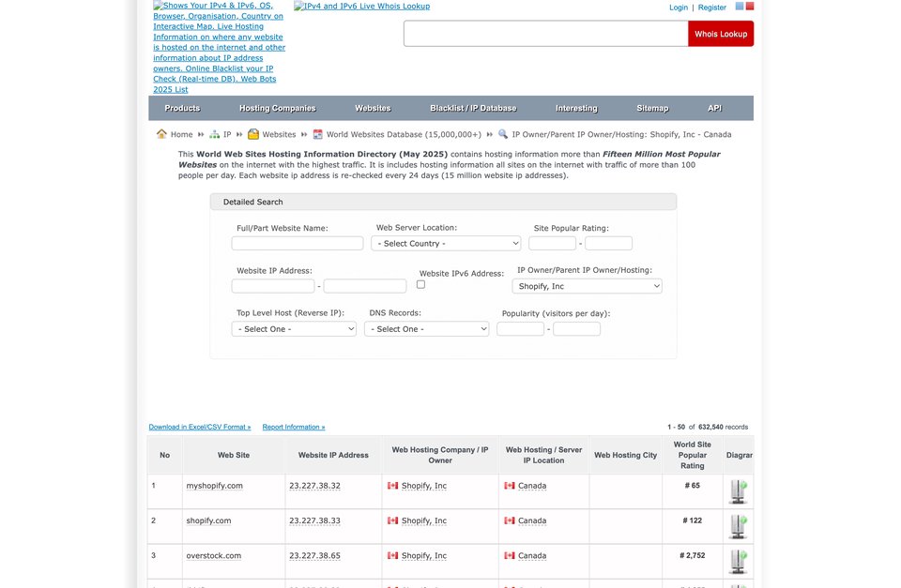Click the Report Information link

[x=294, y=428]
